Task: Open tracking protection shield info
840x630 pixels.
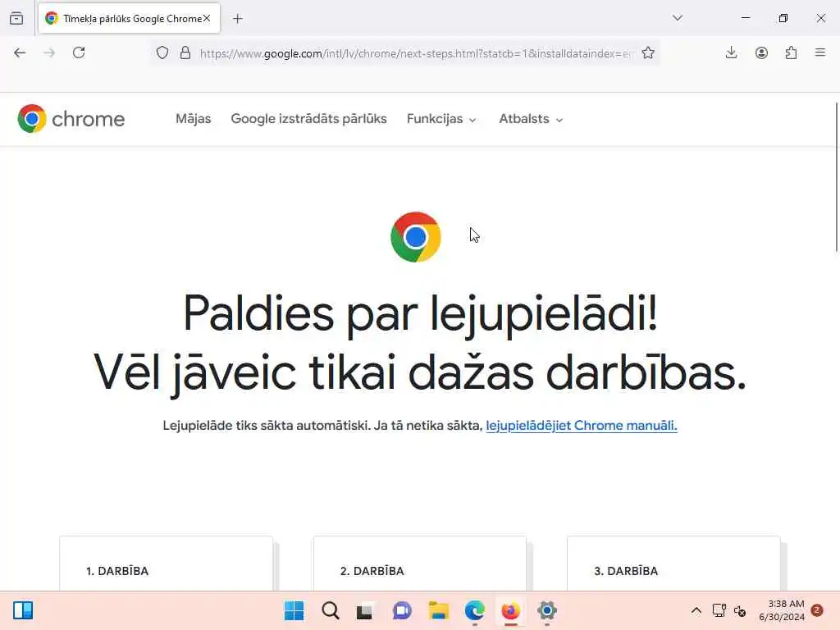Action: tap(162, 53)
